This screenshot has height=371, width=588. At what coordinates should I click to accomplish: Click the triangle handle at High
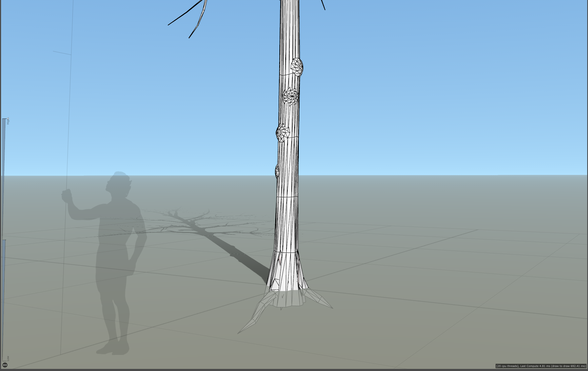[8, 119]
